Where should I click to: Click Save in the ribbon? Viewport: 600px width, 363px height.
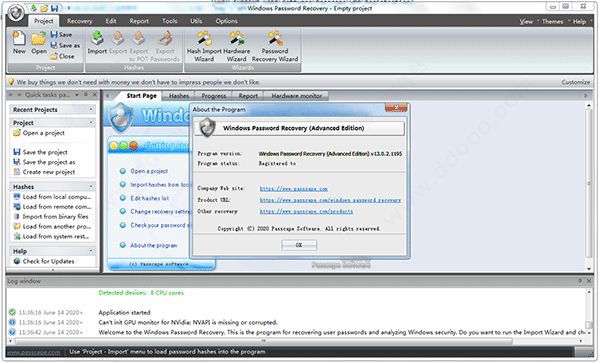[61, 34]
